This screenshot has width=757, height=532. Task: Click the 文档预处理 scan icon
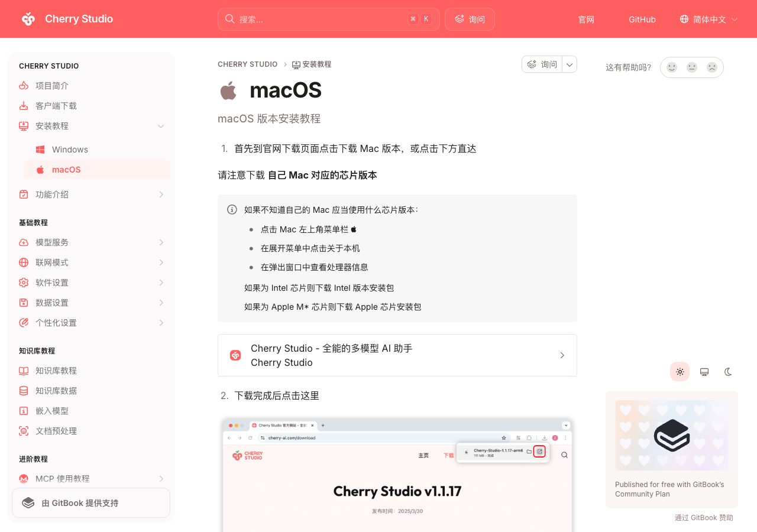[x=24, y=431]
